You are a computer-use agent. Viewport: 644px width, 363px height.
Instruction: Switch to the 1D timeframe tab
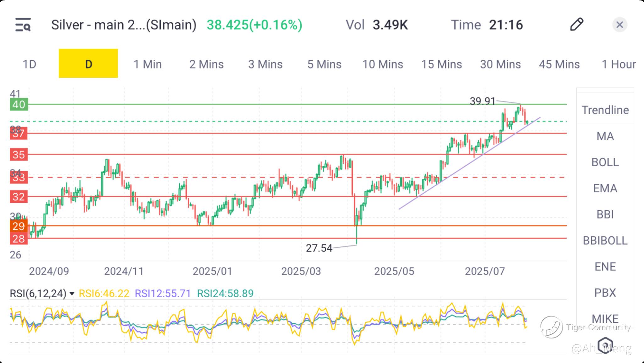(x=29, y=64)
